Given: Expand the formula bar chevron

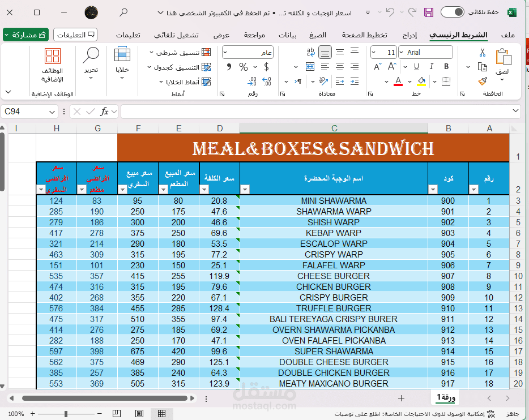Looking at the screenshot, I should tap(515, 111).
